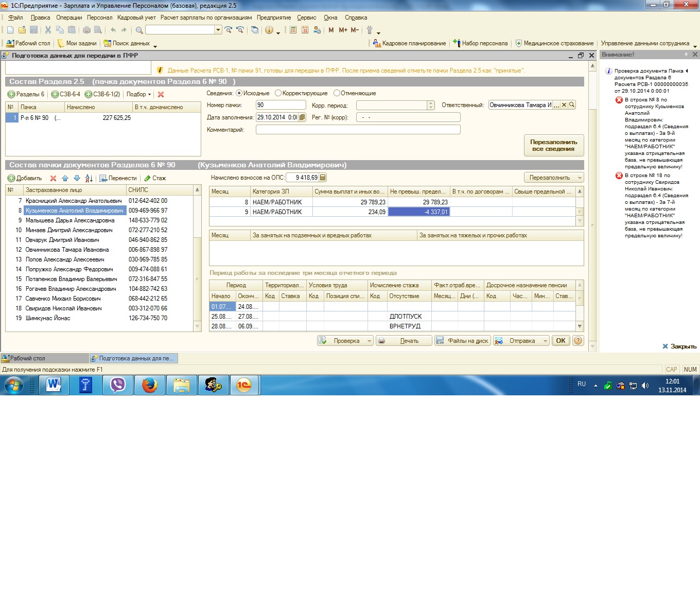700x593 pixels.
Task: Open the Firefox icon in taskbar
Action: [150, 385]
